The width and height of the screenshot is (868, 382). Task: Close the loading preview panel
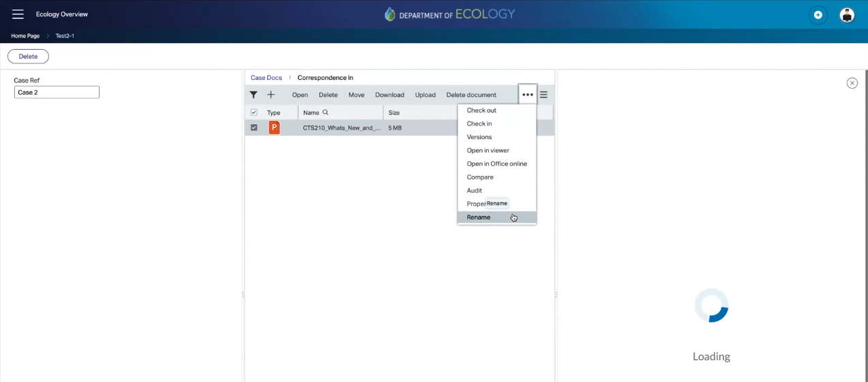point(852,83)
